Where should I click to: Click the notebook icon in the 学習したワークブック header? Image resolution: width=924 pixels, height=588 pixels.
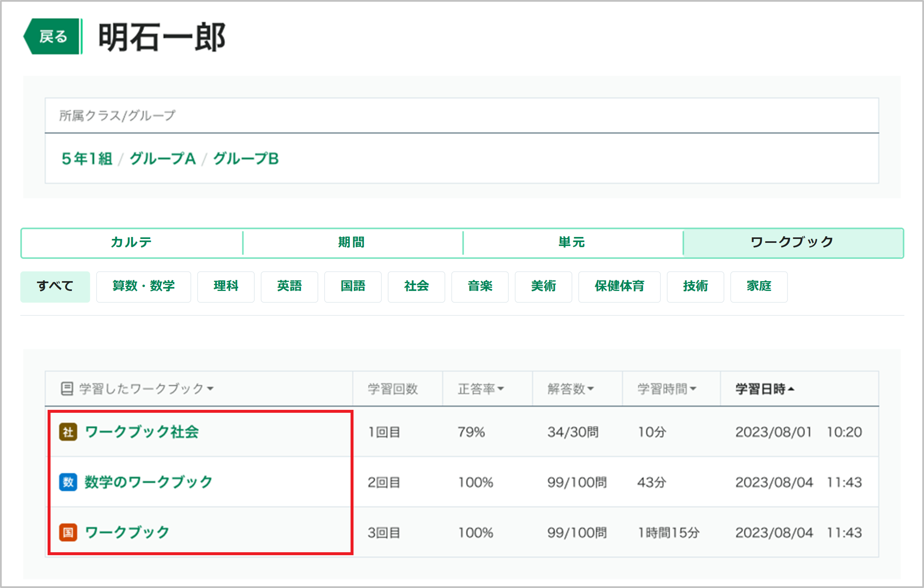(67, 388)
